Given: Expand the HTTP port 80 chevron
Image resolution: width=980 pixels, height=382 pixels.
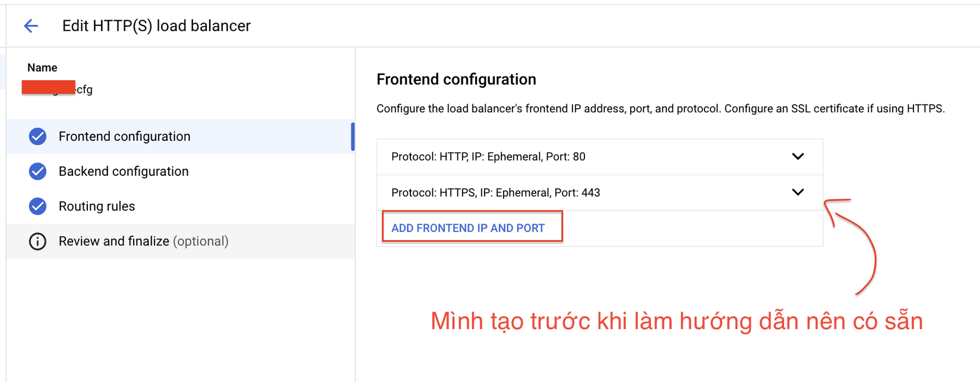Looking at the screenshot, I should click(798, 156).
